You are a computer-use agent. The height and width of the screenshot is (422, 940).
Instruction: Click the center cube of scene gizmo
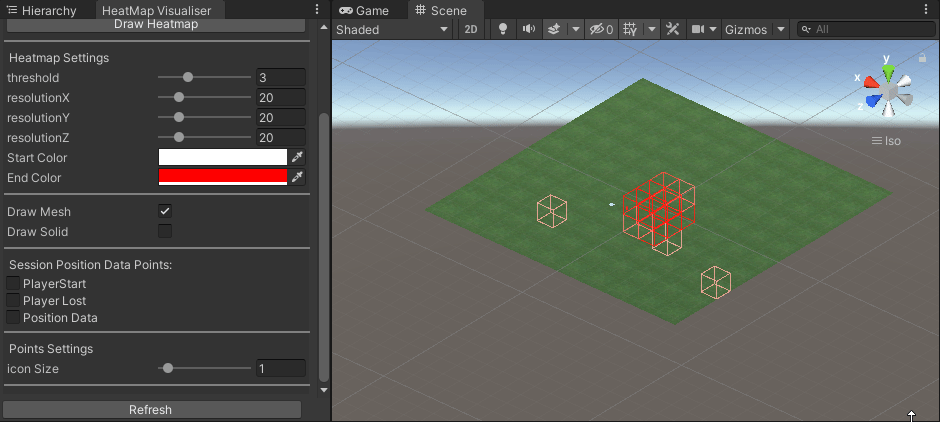tap(890, 92)
